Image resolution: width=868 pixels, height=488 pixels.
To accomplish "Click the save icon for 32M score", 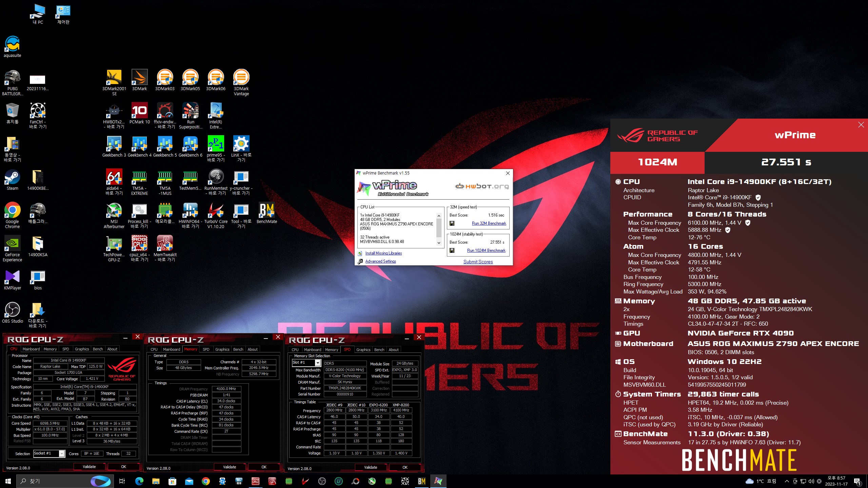I will [452, 223].
